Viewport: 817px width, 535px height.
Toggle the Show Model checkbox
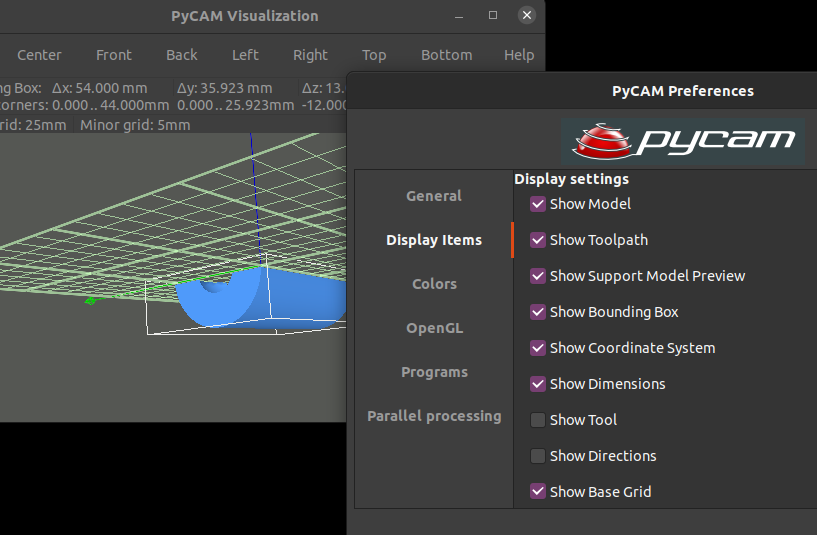tap(538, 204)
